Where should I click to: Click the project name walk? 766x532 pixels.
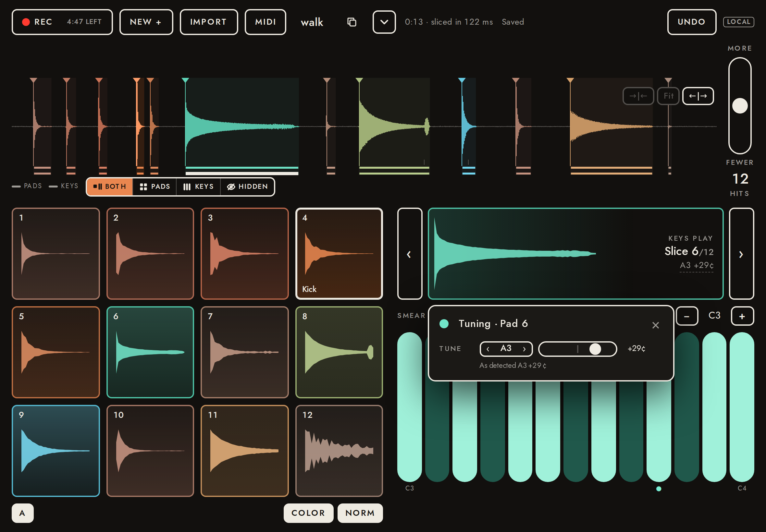point(312,22)
